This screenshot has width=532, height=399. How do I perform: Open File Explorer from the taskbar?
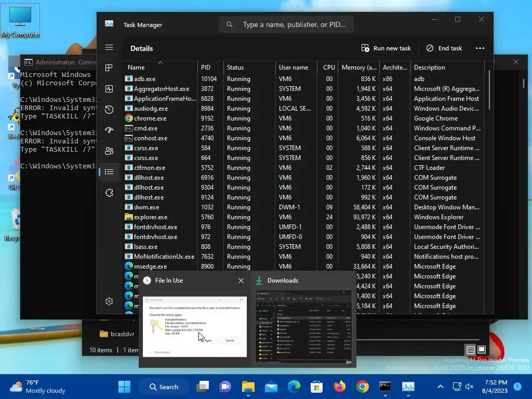click(x=248, y=387)
